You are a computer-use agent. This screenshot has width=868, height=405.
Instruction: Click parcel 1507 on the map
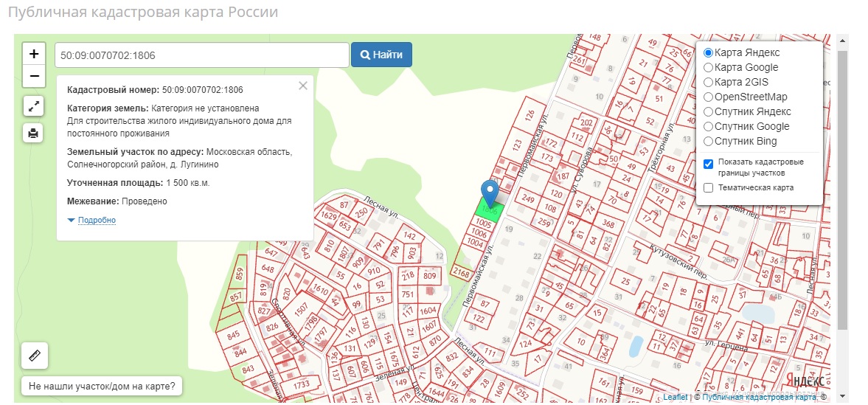pyautogui.click(x=301, y=311)
